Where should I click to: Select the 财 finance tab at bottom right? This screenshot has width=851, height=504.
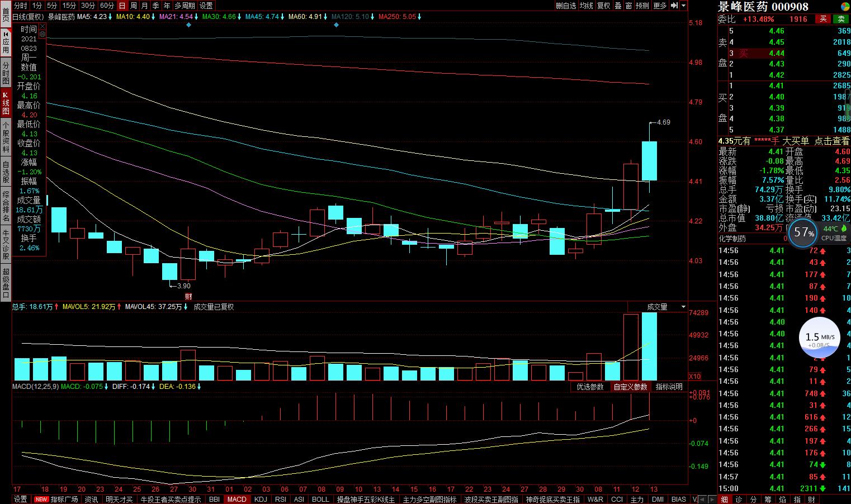811,500
